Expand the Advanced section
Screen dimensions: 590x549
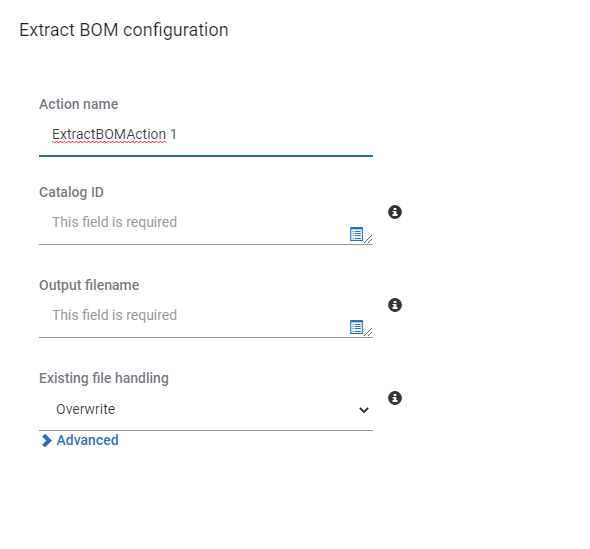[80, 440]
